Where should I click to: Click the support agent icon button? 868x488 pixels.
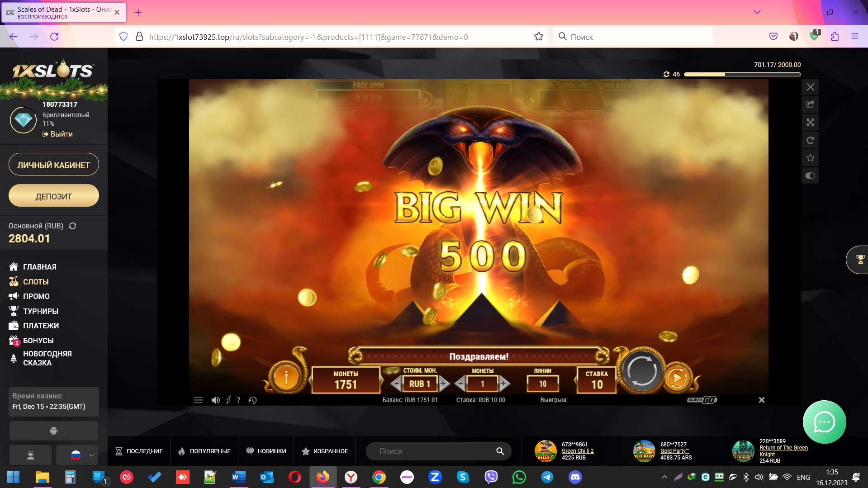tap(30, 455)
